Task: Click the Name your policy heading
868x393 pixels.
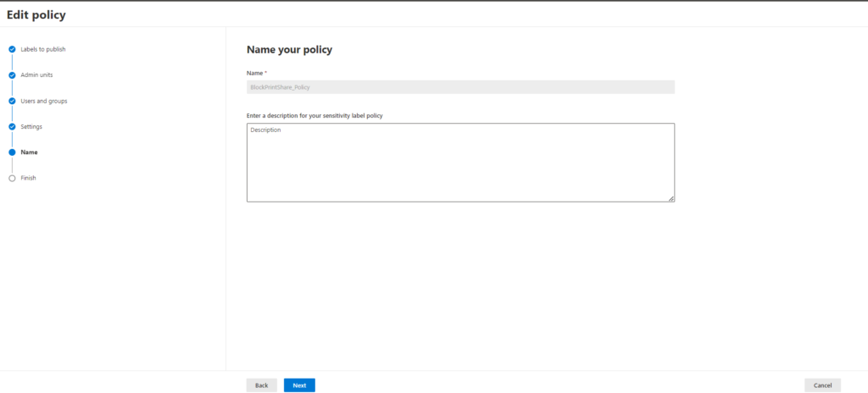Action: [x=289, y=50]
